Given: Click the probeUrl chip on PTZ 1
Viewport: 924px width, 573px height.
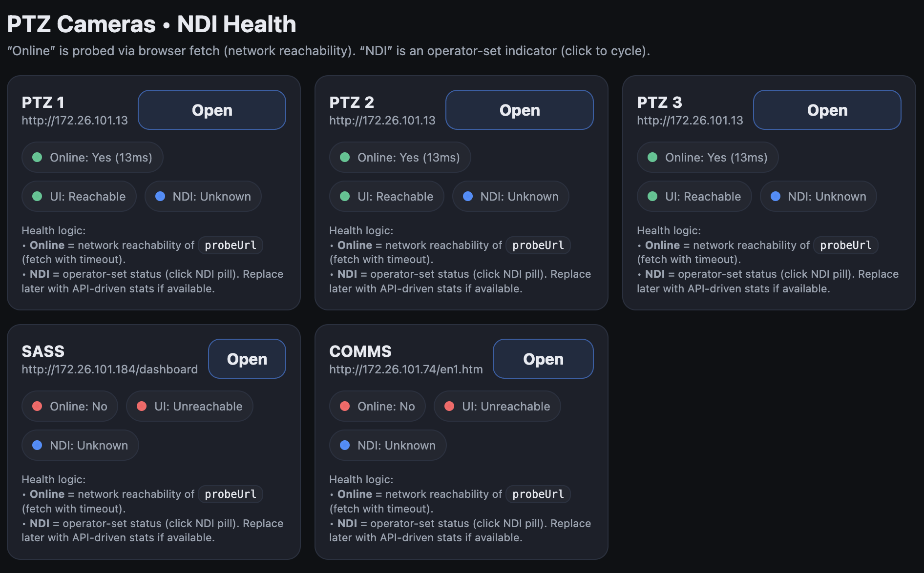Looking at the screenshot, I should 230,245.
